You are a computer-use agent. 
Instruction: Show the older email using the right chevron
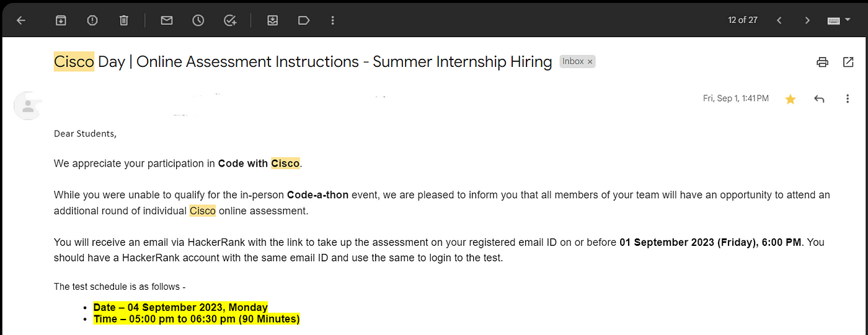pyautogui.click(x=807, y=20)
